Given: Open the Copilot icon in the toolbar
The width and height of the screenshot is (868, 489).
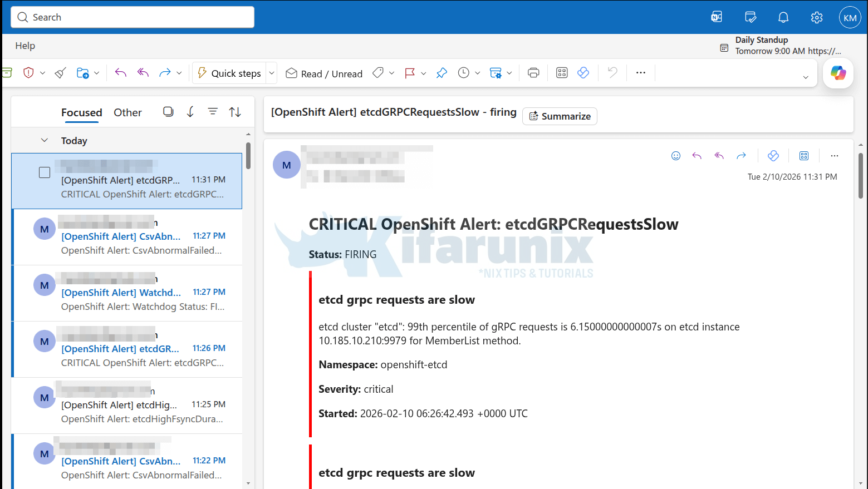Looking at the screenshot, I should click(x=838, y=73).
